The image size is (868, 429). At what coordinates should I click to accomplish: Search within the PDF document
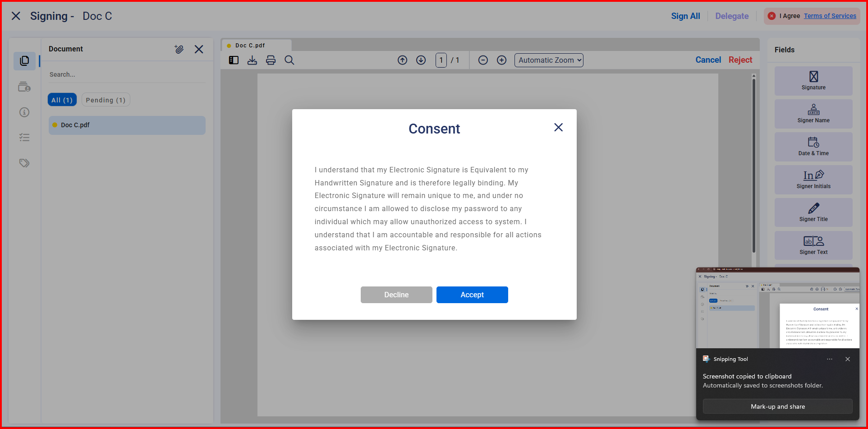289,60
